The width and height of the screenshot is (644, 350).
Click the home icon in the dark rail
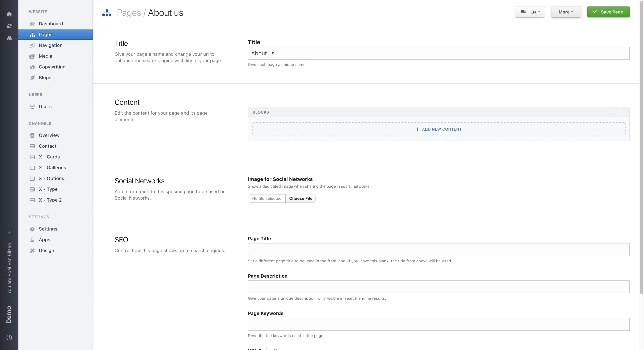pyautogui.click(x=9, y=14)
